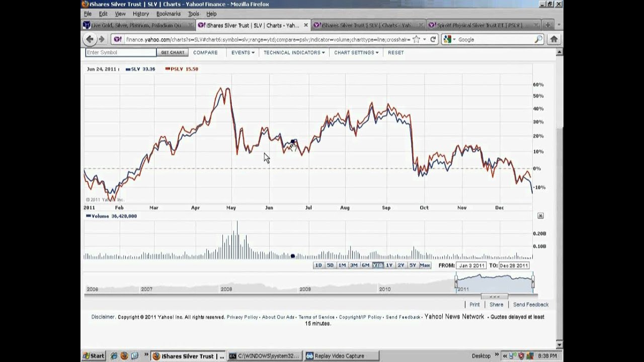Click the FROM date field Jan 3 2011
Image resolution: width=644 pixels, height=362 pixels.
pyautogui.click(x=471, y=265)
